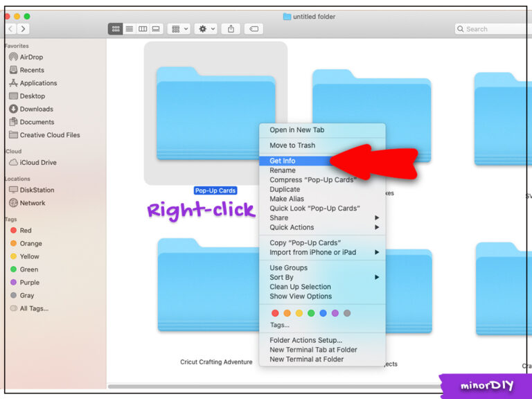Open Creative Cloud Files in sidebar
Screen dimensions: 532x399
tap(44, 135)
